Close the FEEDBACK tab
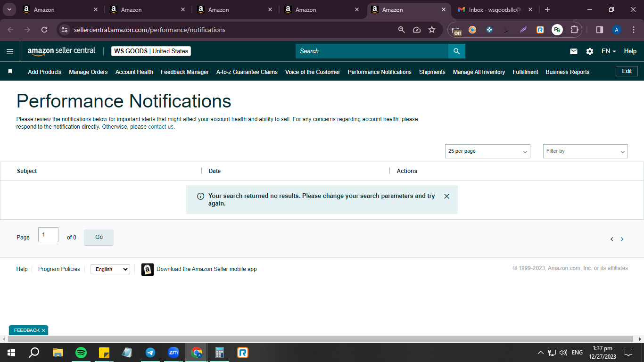Screen dimensions: 644x362 click(43, 330)
